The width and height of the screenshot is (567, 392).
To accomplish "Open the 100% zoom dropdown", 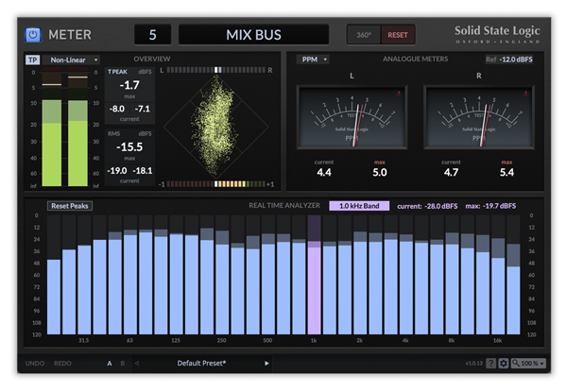I will (528, 363).
